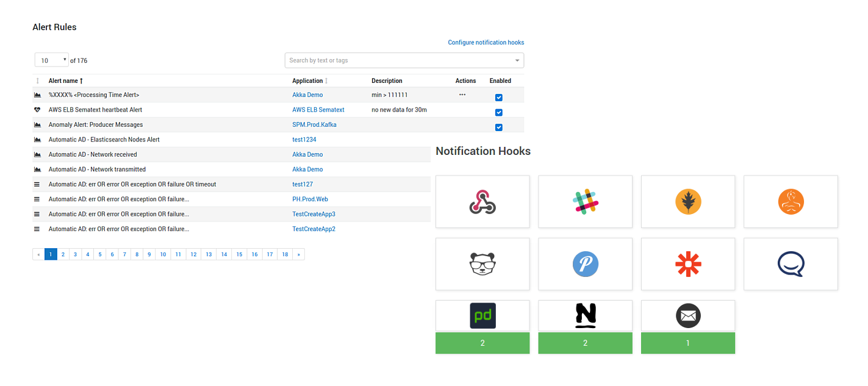Click the column options dots icon in header
The image size is (868, 386).
38,81
